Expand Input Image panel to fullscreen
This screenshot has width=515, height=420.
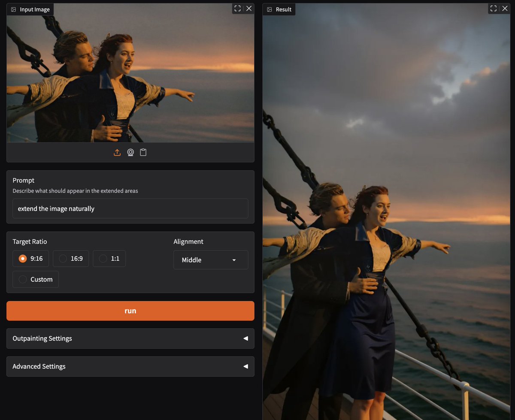click(237, 8)
